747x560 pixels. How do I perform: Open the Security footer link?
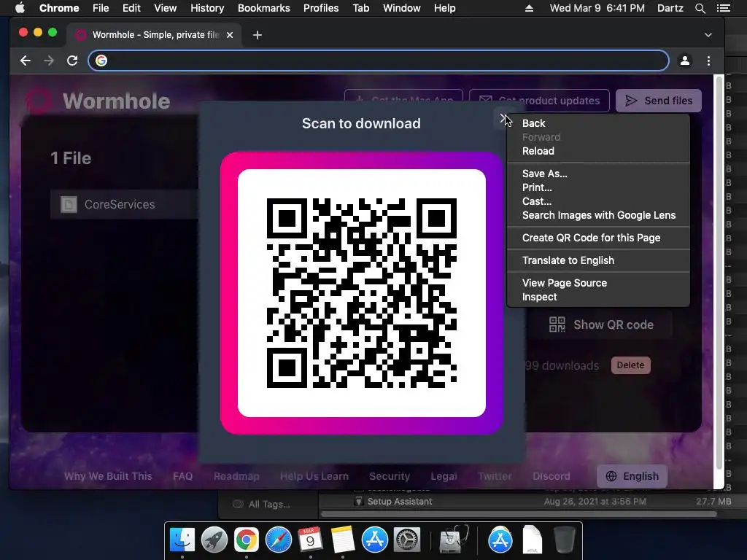pyautogui.click(x=390, y=476)
